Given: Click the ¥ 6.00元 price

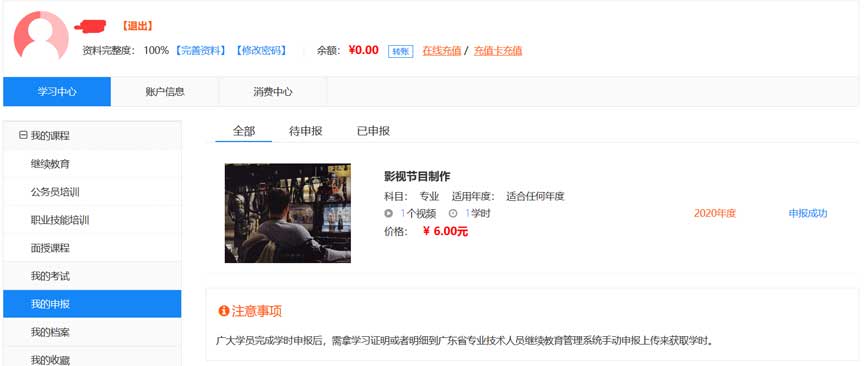Looking at the screenshot, I should point(445,232).
